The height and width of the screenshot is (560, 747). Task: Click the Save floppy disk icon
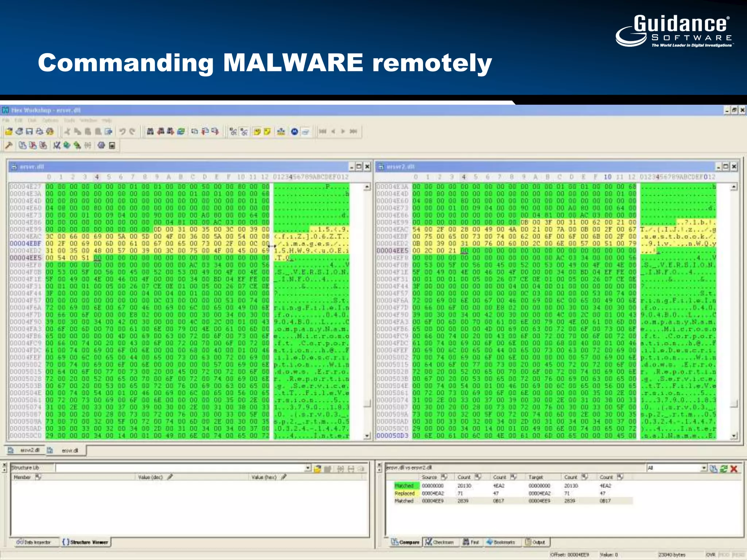29,131
